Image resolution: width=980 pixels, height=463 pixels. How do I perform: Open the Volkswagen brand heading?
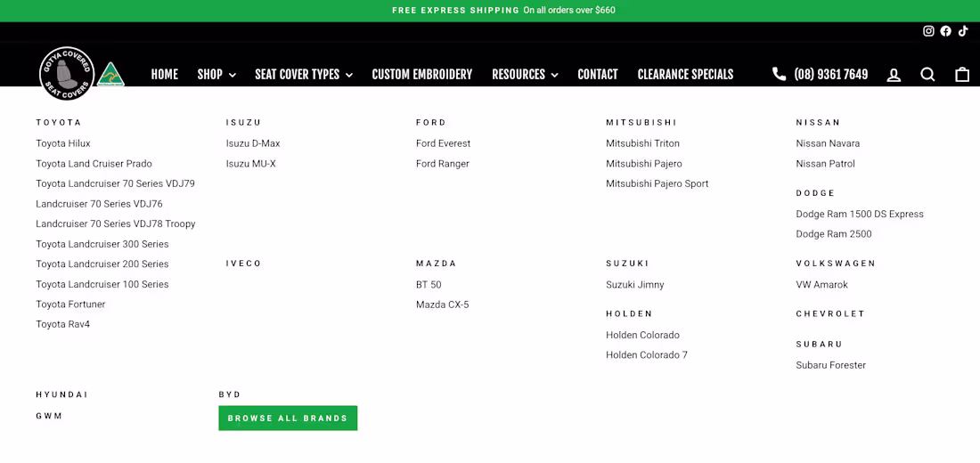coord(836,264)
